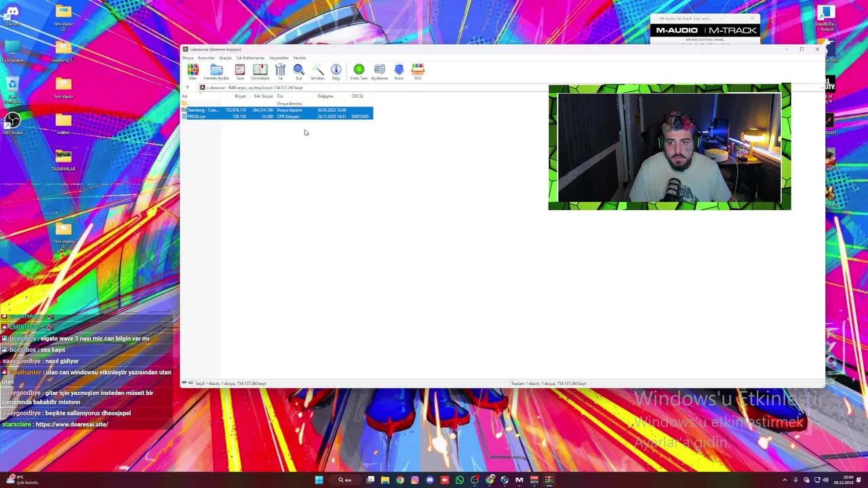Click the Görüntüle (View) book icon
The width and height of the screenshot is (868, 488).
(260, 72)
